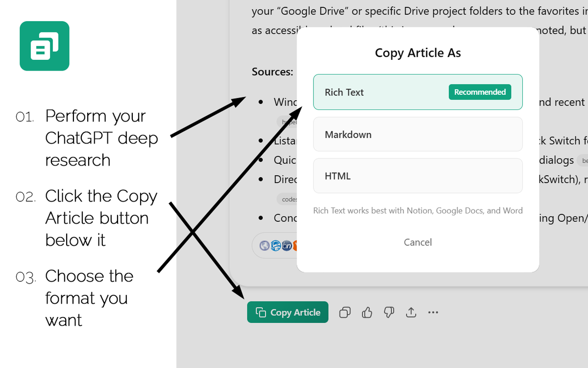Click the green Copy Article button
The width and height of the screenshot is (588, 368).
(x=288, y=312)
